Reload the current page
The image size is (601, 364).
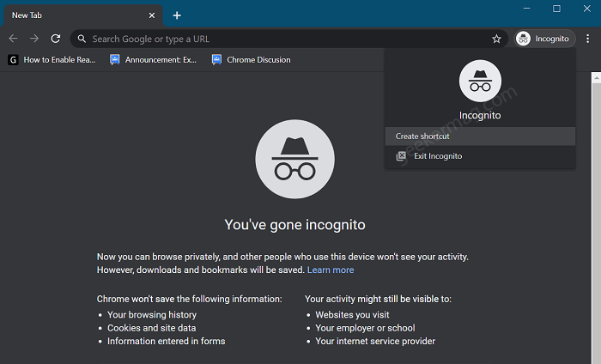tap(56, 39)
